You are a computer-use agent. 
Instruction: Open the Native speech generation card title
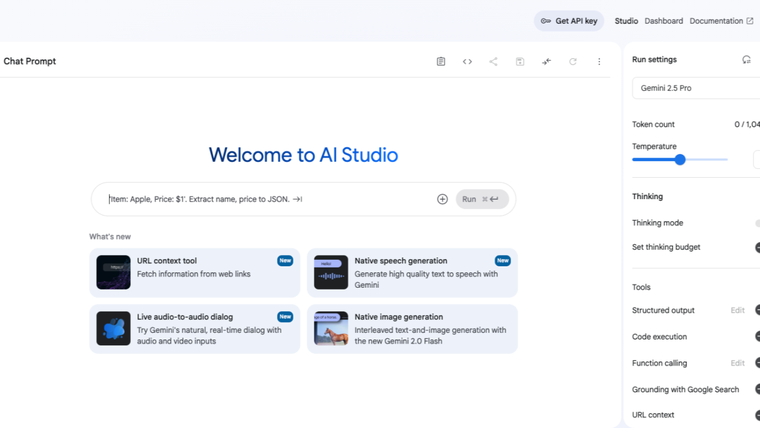pyautogui.click(x=401, y=261)
